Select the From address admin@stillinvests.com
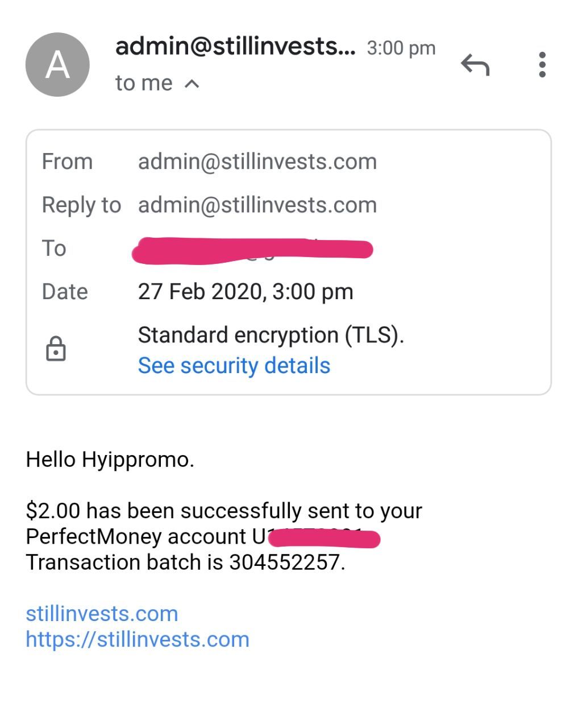This screenshot has width=578, height=728. point(257,162)
